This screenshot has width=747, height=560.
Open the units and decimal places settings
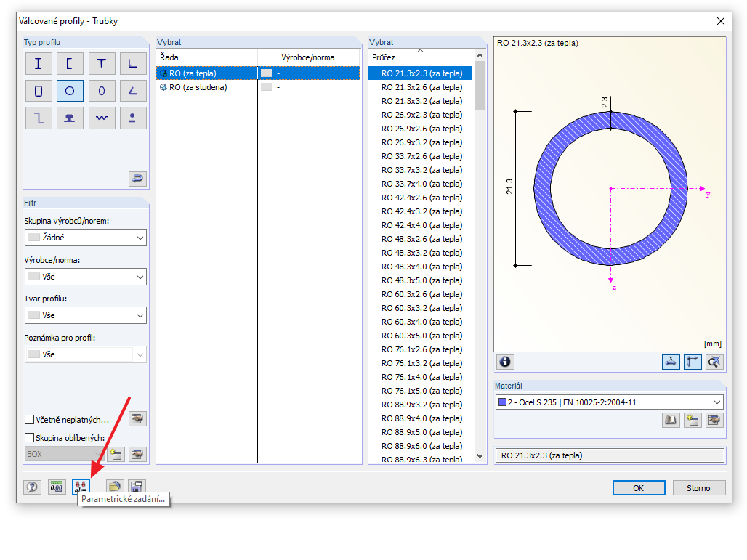pos(57,487)
